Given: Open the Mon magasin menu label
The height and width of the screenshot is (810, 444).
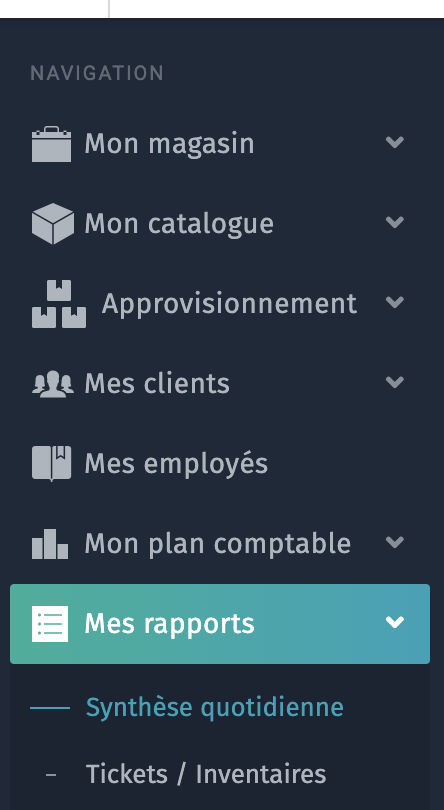Looking at the screenshot, I should [170, 144].
